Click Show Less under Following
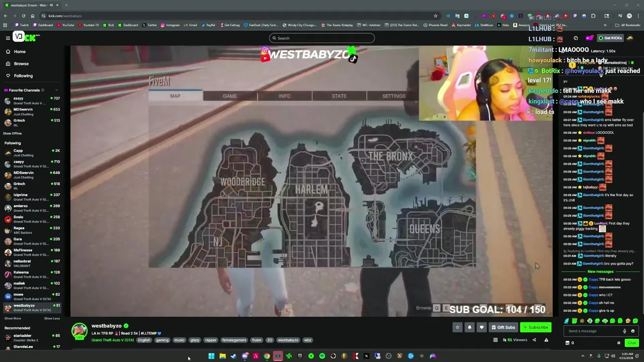The width and height of the screenshot is (644, 362). tap(52, 318)
